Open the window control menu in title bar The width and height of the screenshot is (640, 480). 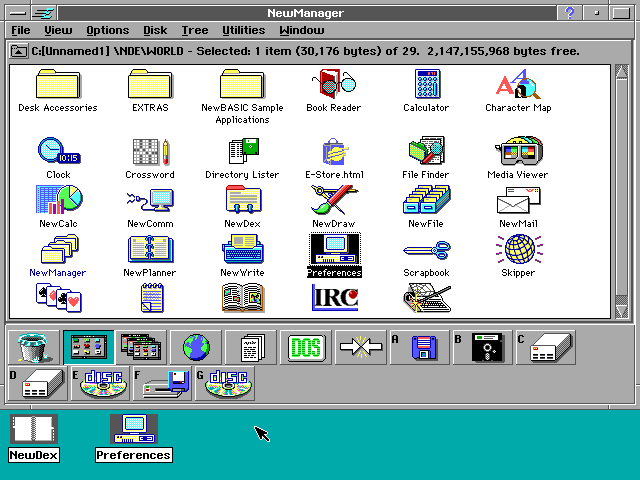point(18,13)
